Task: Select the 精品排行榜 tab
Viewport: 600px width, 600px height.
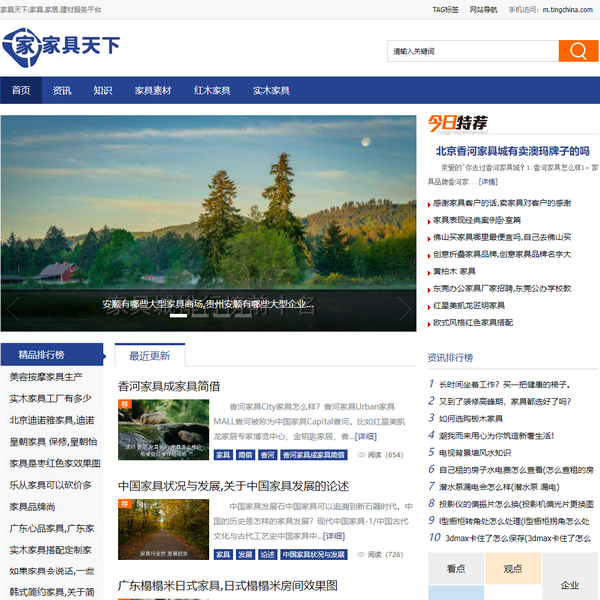Action: [x=42, y=355]
